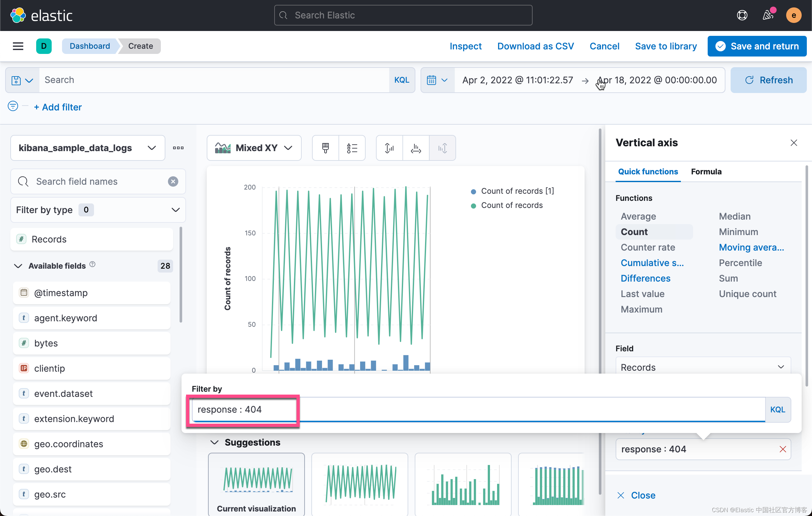Image resolution: width=812 pixels, height=516 pixels.
Task: Click the hamburger navigation menu icon
Action: [x=18, y=46]
